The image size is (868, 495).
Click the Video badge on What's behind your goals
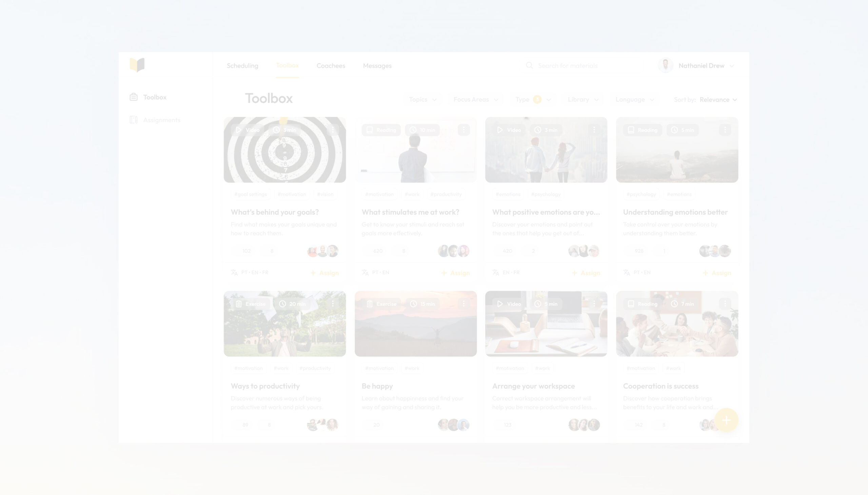[x=248, y=130]
